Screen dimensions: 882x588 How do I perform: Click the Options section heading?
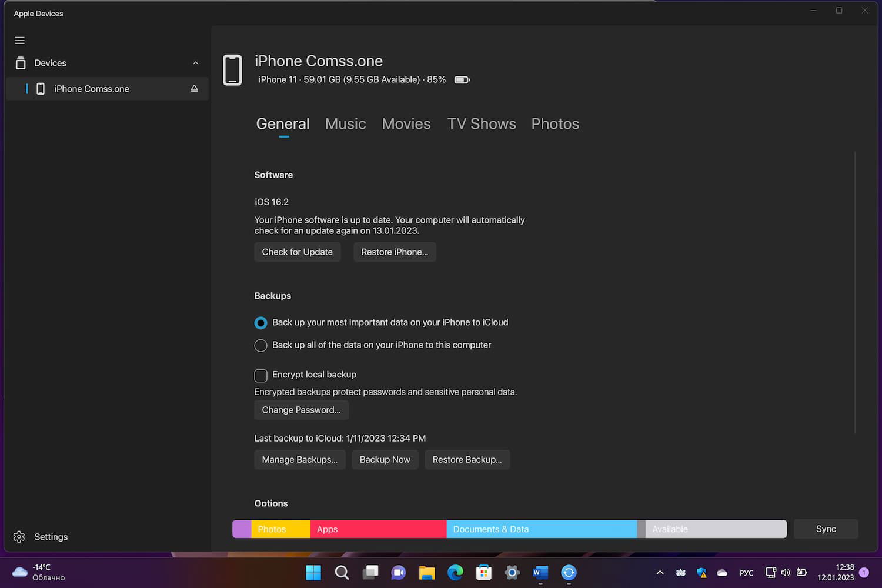coord(271,503)
